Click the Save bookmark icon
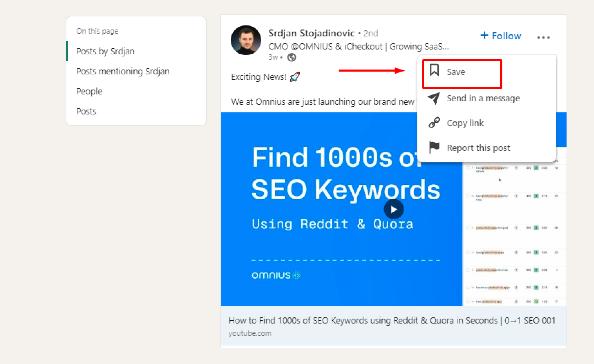Viewport: 594px width, 364px height. pos(434,71)
